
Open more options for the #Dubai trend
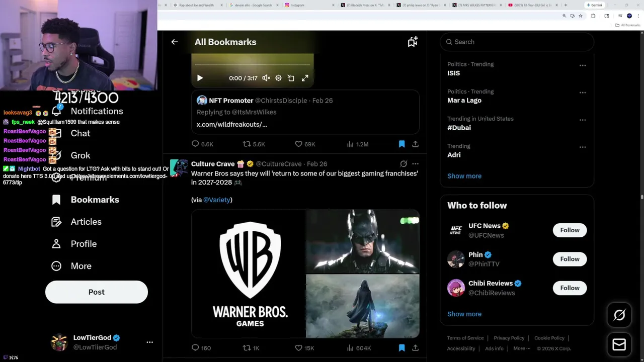[583, 120]
